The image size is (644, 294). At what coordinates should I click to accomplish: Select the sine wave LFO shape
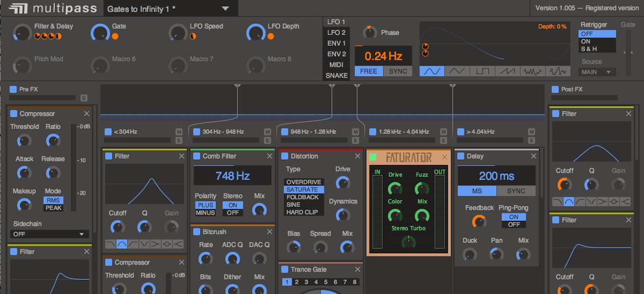[432, 71]
